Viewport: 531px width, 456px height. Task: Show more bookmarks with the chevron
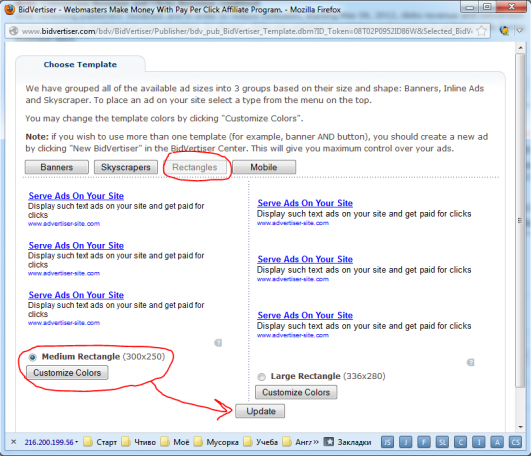pos(316,442)
